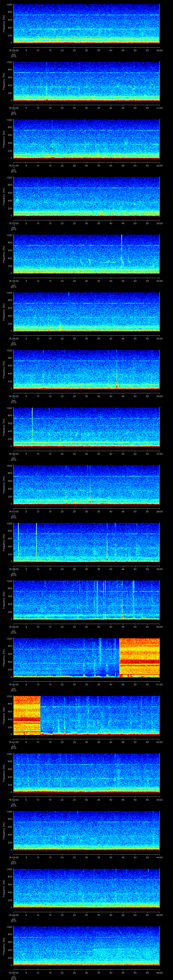Click the 16:38:00 start time label
This screenshot has width=173, height=980.
coord(13,569)
